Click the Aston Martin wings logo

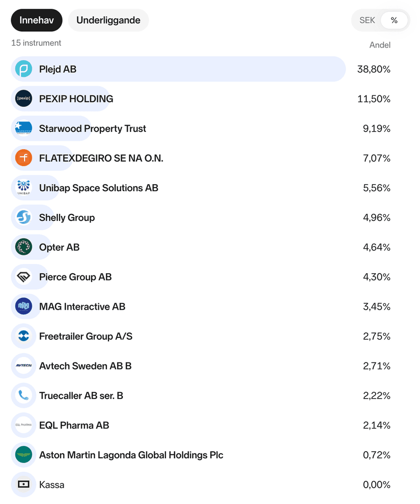pos(24,455)
